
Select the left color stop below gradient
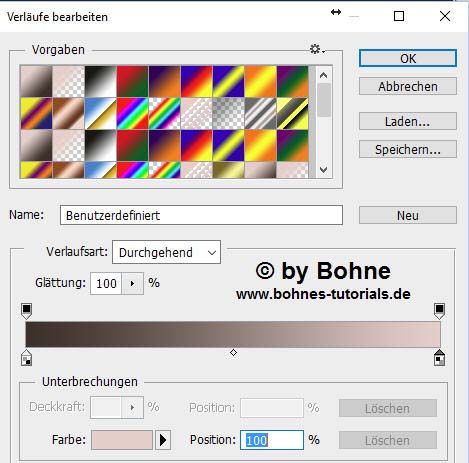tap(26, 358)
